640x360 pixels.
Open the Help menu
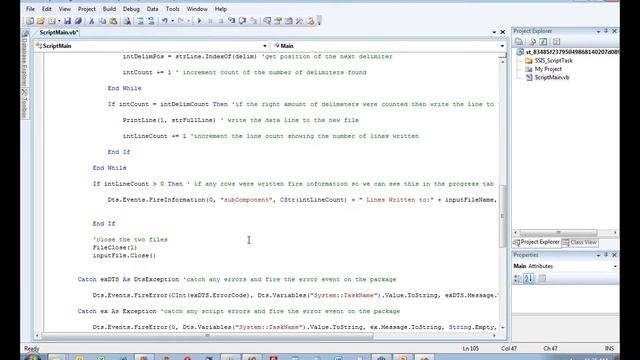(220, 9)
